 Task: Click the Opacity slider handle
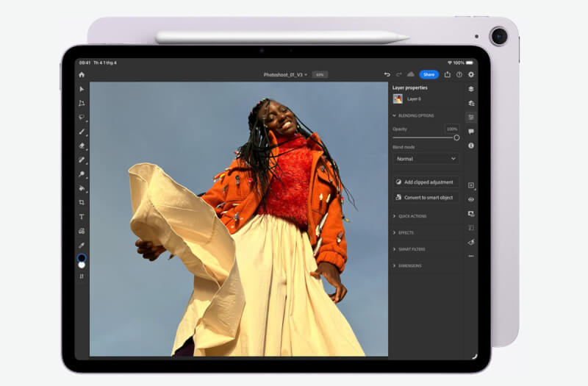pos(456,137)
